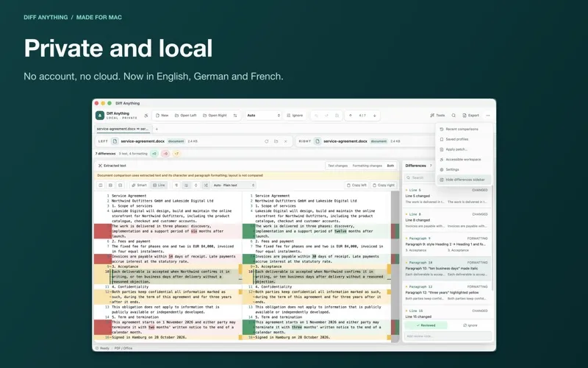Toggle the word wrap icon beside paragraph marks
This screenshot has width=588, height=368.
186,185
